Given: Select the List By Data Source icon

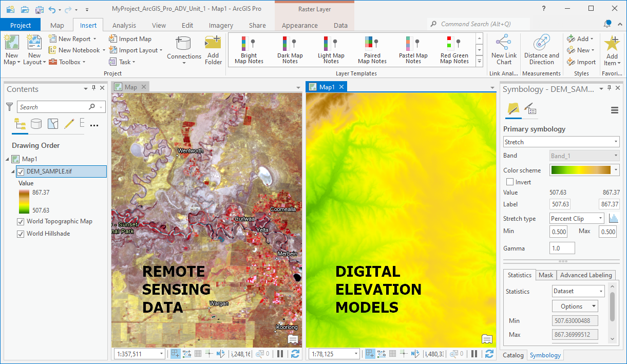Looking at the screenshot, I should point(36,124).
